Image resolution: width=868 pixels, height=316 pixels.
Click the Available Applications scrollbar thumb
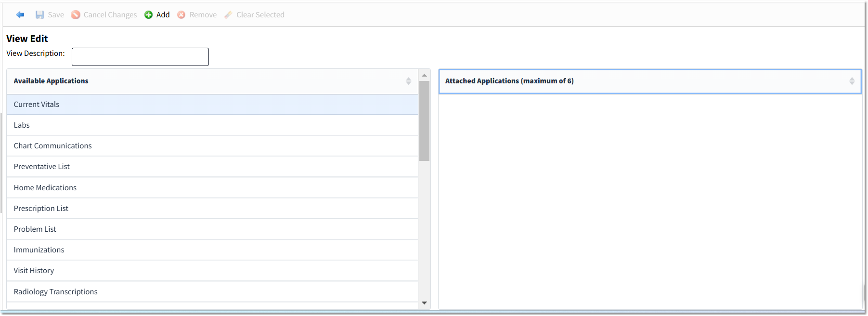(x=424, y=121)
